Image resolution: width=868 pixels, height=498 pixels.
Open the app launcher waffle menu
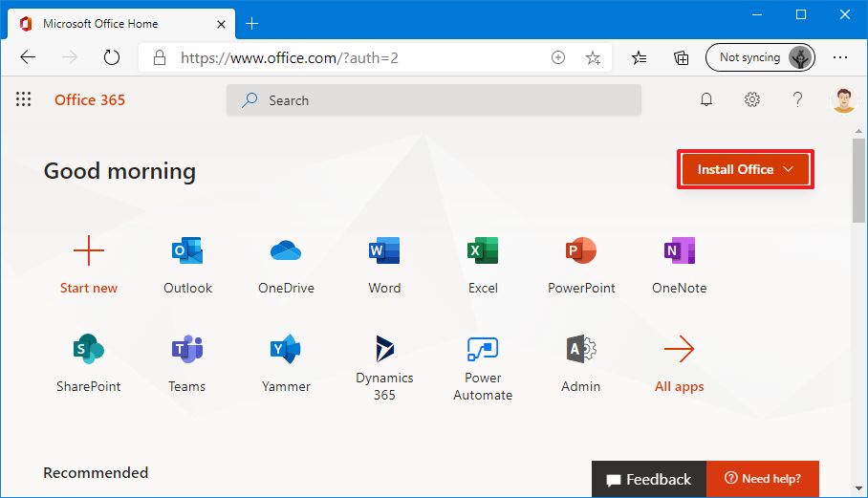tap(24, 99)
